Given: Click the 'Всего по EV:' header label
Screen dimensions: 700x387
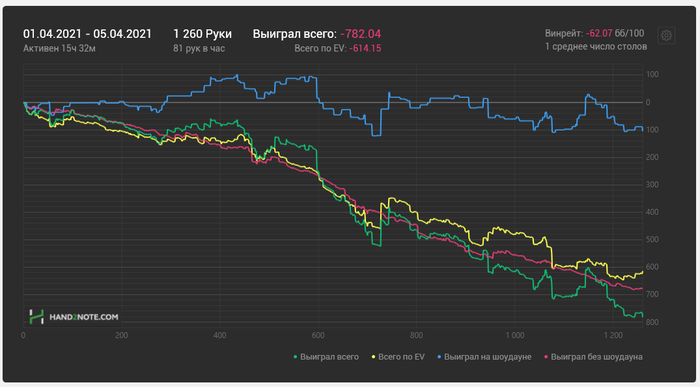Looking at the screenshot, I should click(320, 48).
